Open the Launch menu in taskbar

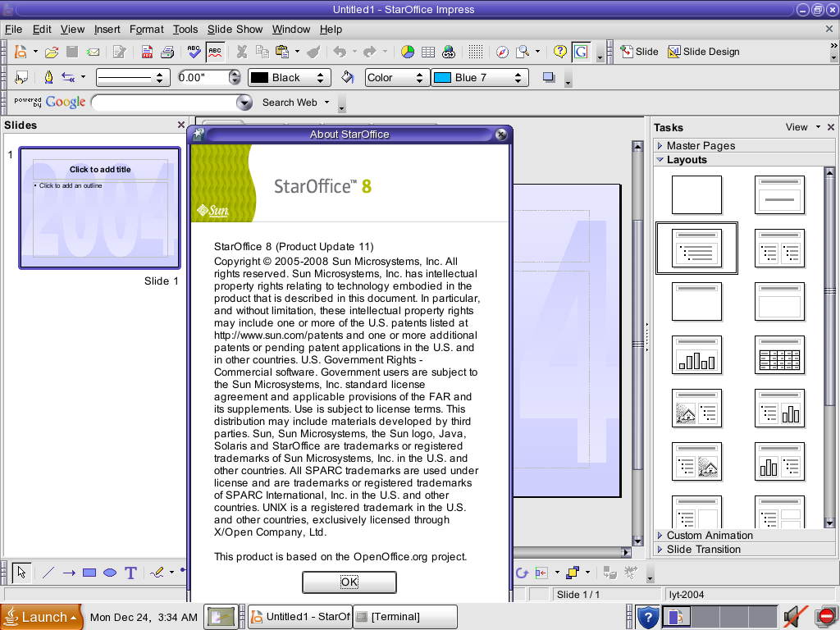coord(42,617)
